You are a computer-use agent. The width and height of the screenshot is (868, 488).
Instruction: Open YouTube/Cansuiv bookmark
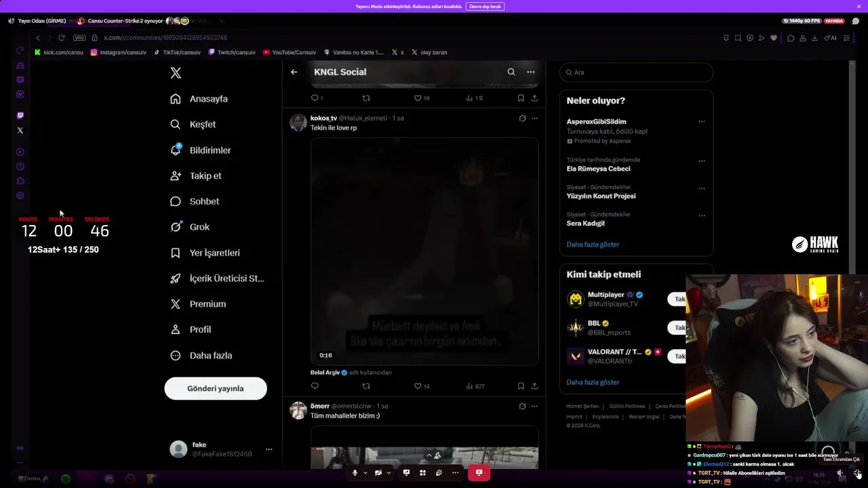(290, 52)
